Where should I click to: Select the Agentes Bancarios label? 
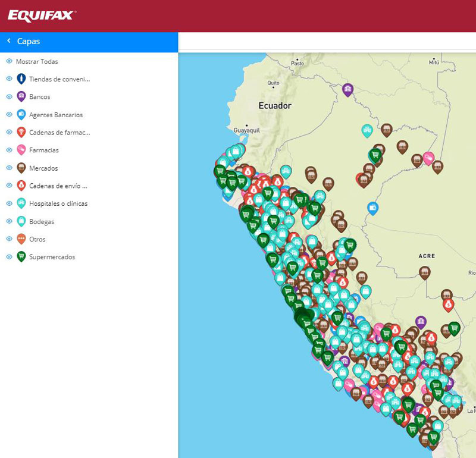[x=56, y=115]
